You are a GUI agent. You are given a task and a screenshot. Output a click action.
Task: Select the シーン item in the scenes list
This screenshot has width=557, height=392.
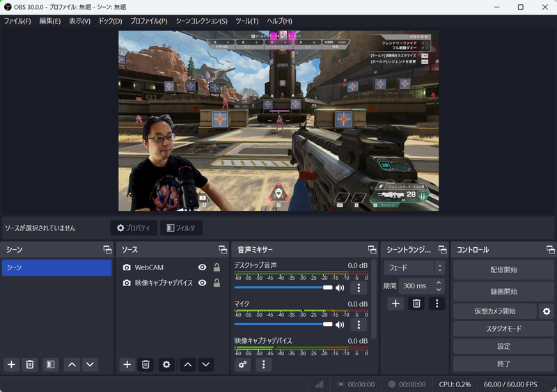coord(57,267)
